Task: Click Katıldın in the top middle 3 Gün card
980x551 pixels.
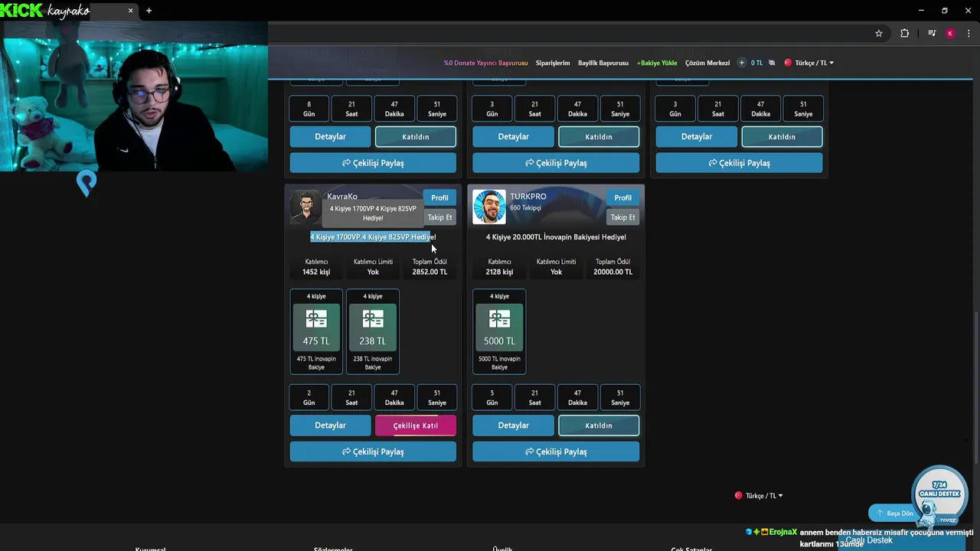Action: point(599,137)
